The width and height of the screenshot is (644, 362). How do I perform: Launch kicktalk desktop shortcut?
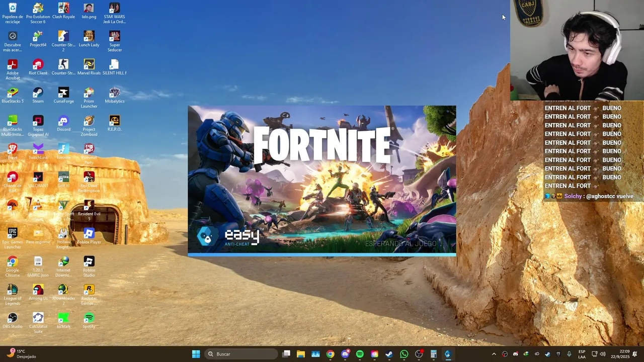click(x=63, y=321)
